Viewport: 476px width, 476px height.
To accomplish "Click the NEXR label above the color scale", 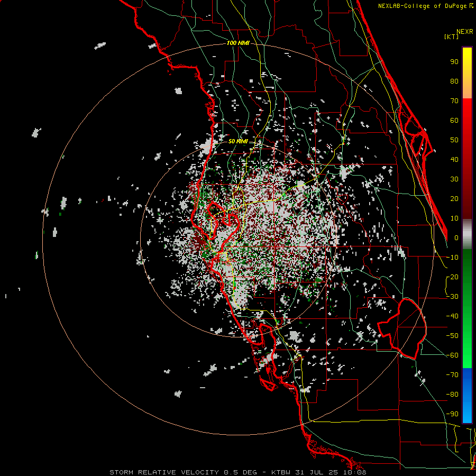I will coord(465,32).
